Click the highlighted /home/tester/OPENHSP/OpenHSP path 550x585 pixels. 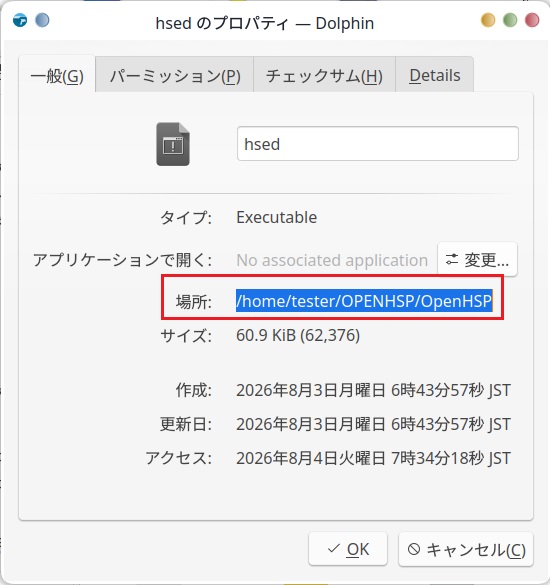[x=364, y=301]
